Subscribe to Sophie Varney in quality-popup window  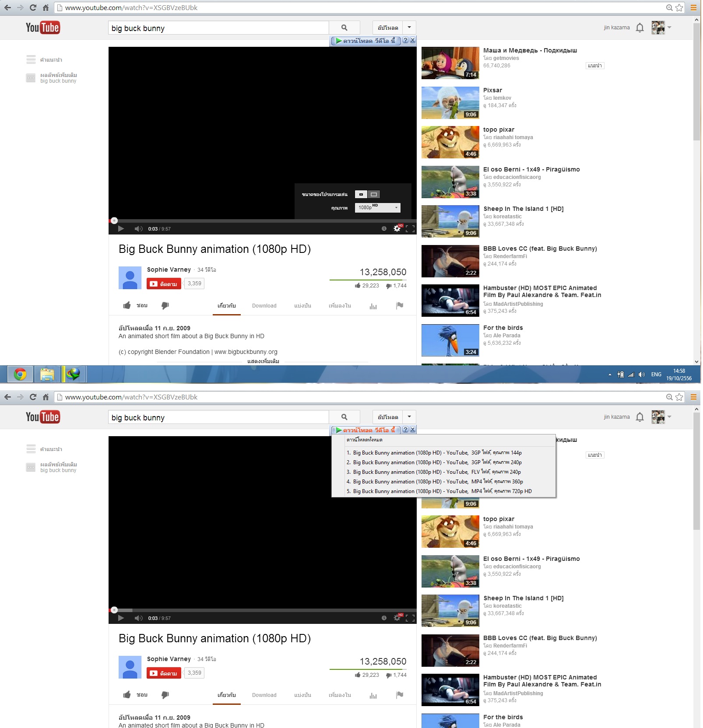coord(164,283)
